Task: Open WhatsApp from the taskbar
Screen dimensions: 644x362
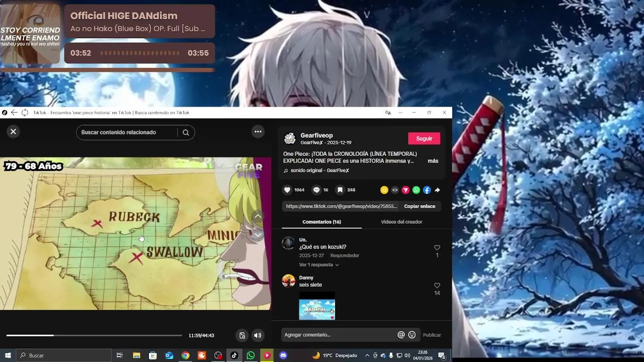Action: point(251,355)
